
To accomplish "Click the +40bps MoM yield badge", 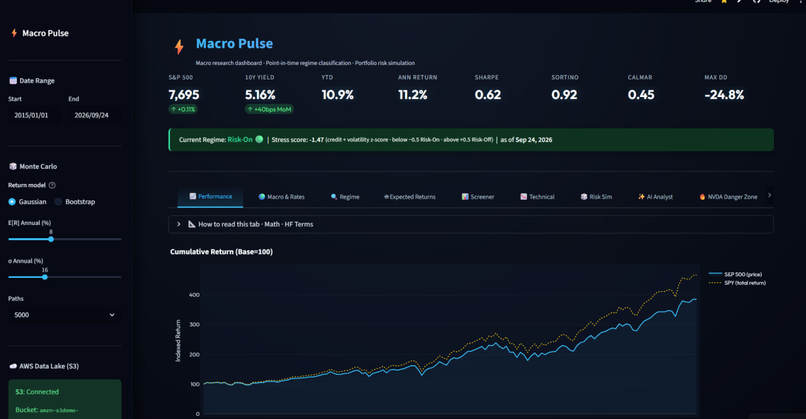I will click(269, 109).
